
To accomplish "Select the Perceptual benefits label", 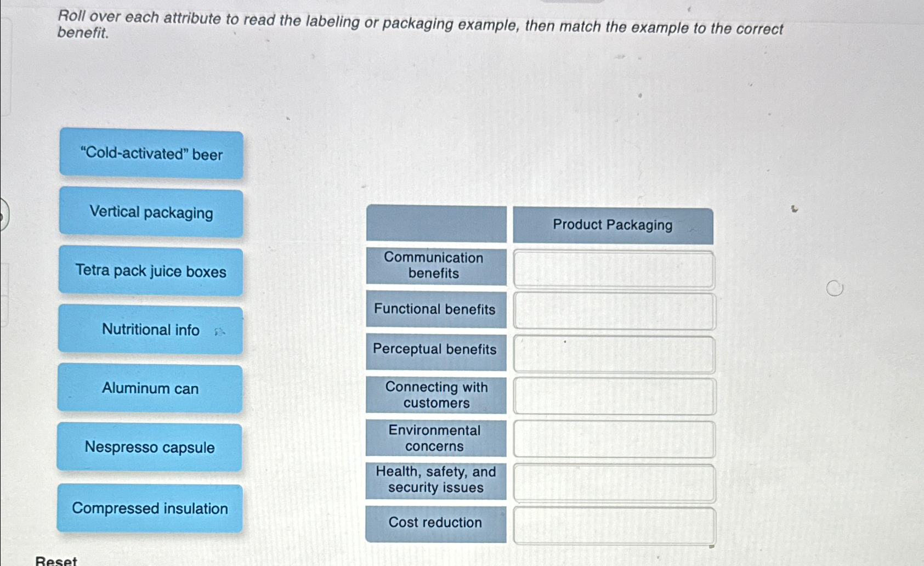I will 435,350.
